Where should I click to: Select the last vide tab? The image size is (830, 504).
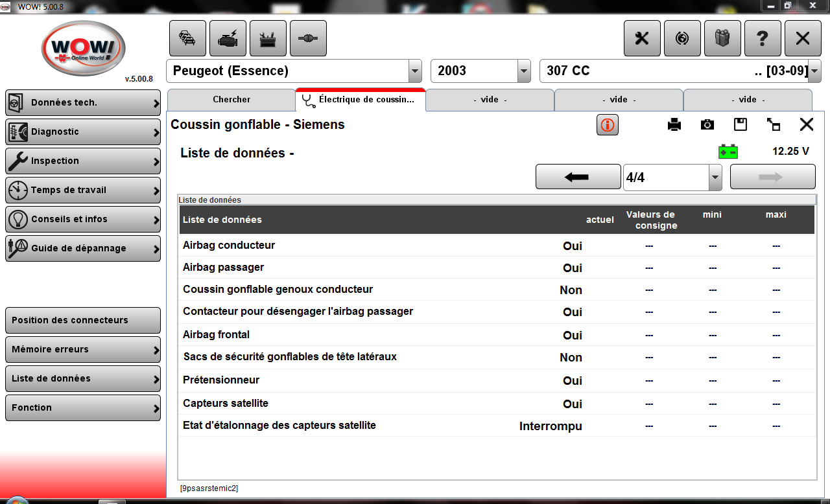748,100
